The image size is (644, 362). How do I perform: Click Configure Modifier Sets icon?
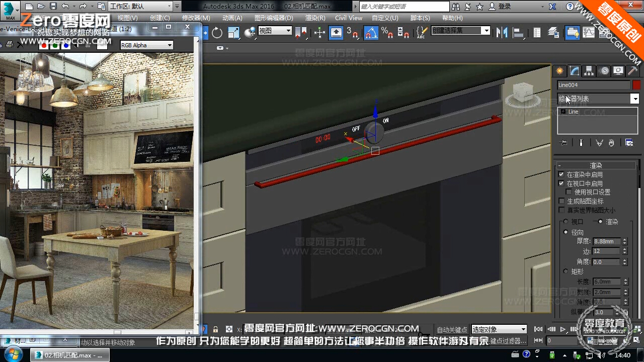click(x=629, y=143)
